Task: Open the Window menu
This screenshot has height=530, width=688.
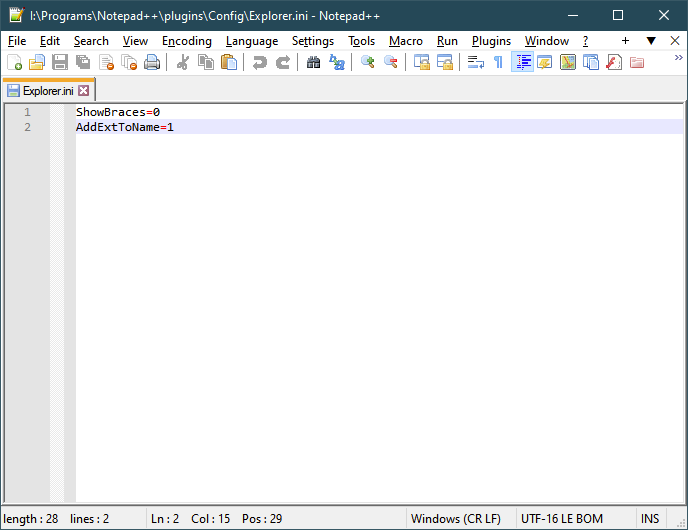Action: [547, 41]
